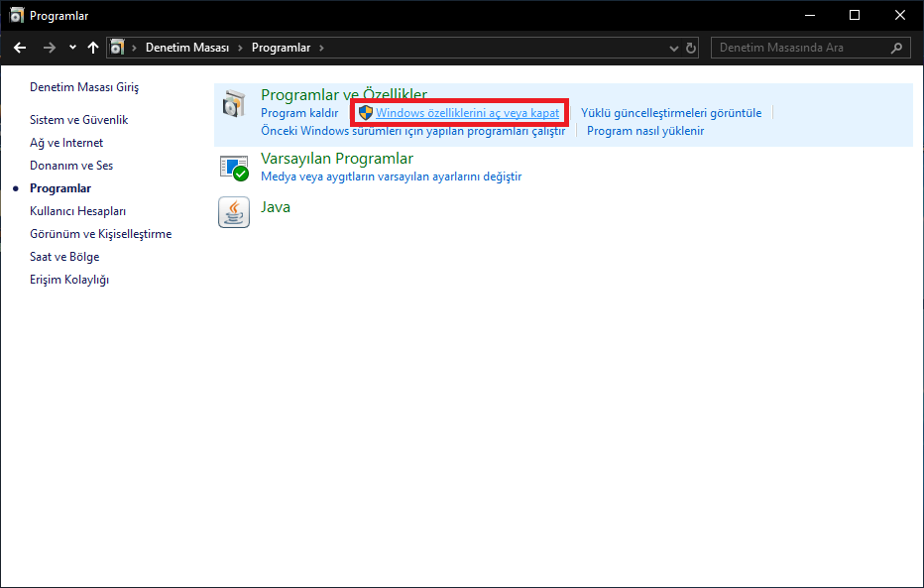Image resolution: width=924 pixels, height=588 pixels.
Task: Select Donanım ve Ses in sidebar
Action: point(71,166)
